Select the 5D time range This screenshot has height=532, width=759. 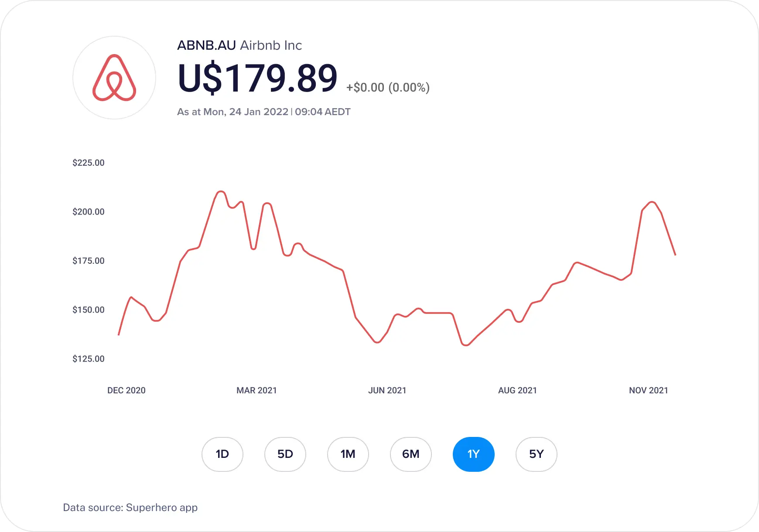tap(285, 454)
